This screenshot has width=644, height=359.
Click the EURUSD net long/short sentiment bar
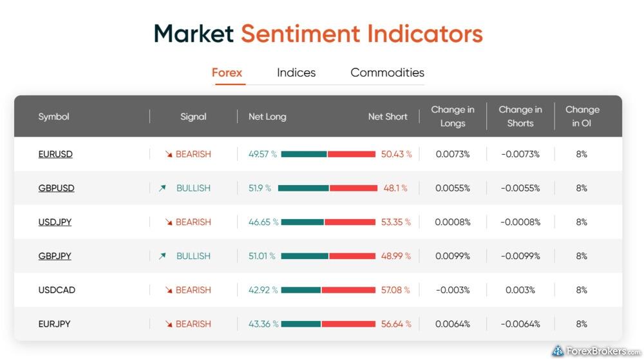pyautogui.click(x=328, y=154)
